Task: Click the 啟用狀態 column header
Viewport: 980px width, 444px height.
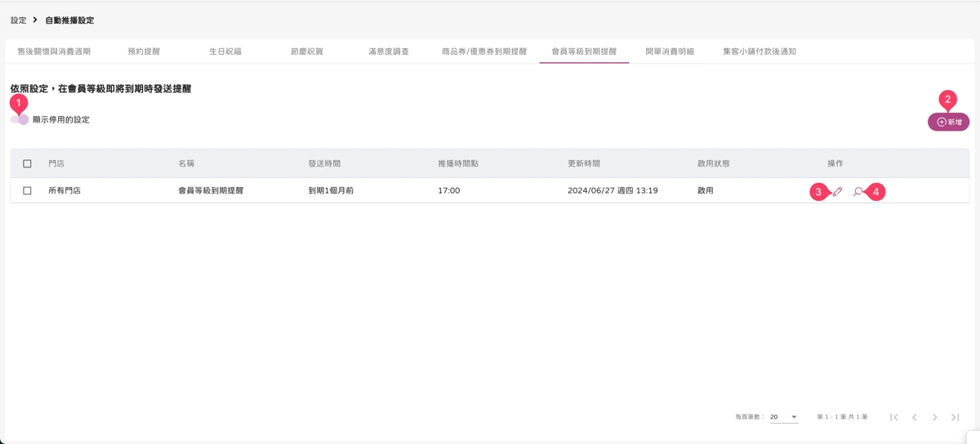Action: click(714, 164)
